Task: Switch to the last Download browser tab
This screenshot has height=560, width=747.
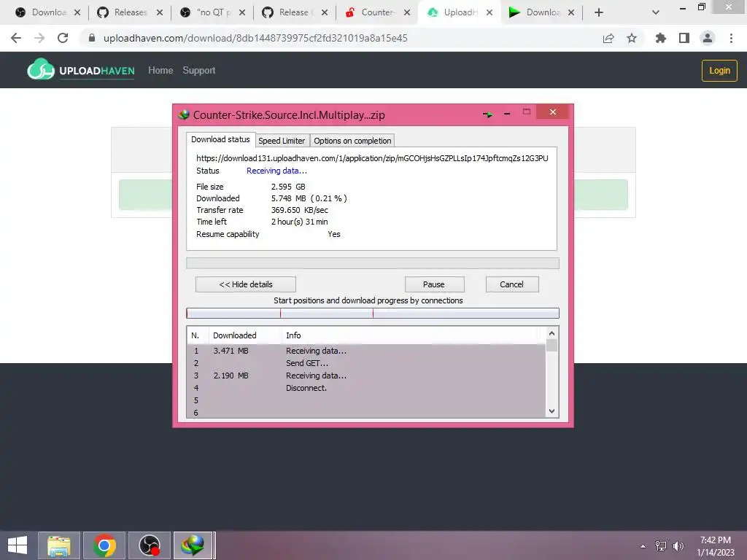Action: (x=541, y=12)
